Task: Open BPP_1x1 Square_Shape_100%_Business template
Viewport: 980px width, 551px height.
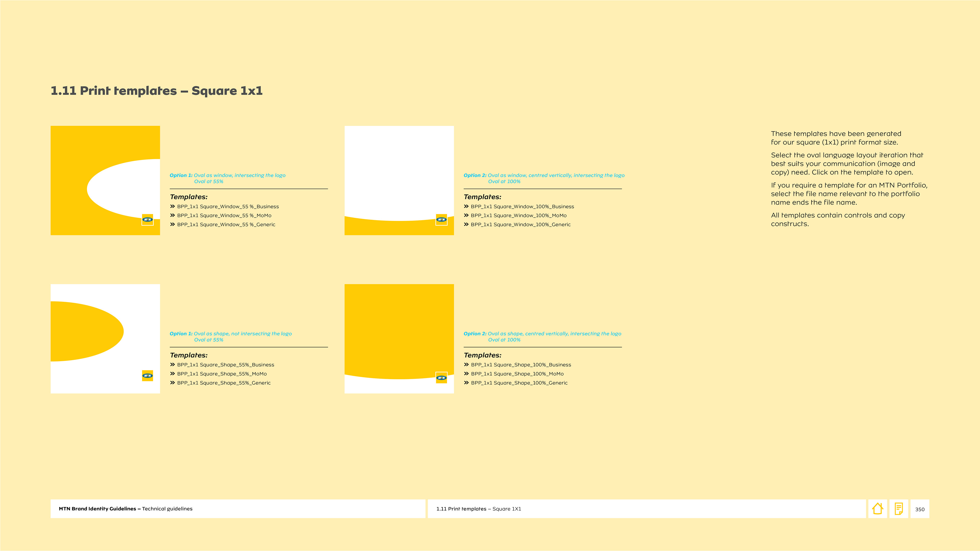Action: [521, 365]
